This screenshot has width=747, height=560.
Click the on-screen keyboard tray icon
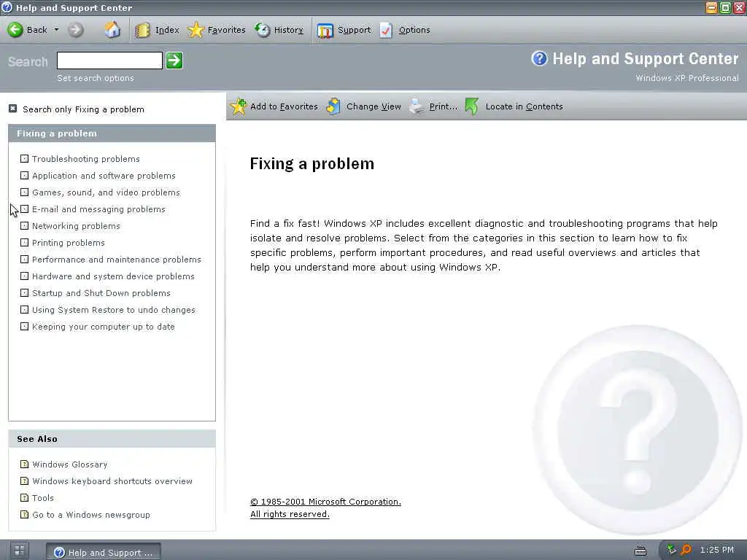click(640, 551)
